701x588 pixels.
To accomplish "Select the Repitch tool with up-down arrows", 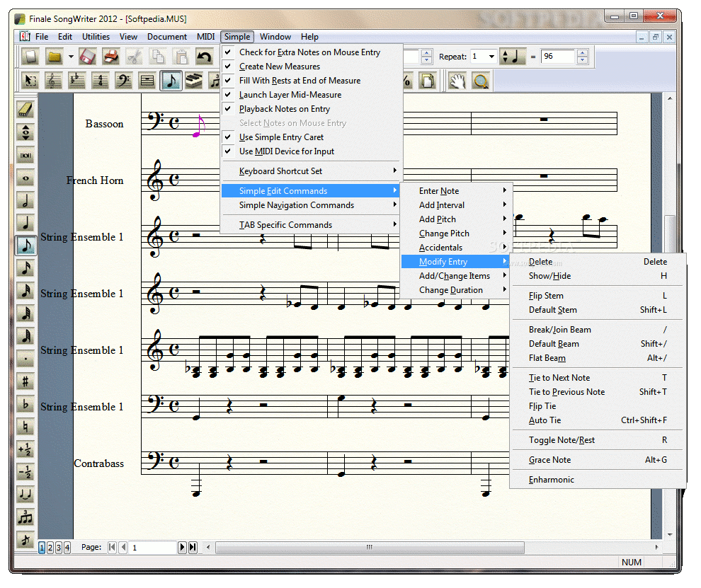I will pyautogui.click(x=25, y=132).
